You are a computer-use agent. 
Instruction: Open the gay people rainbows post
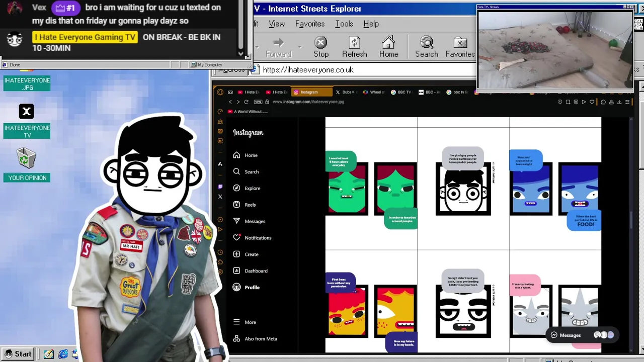[x=463, y=189]
